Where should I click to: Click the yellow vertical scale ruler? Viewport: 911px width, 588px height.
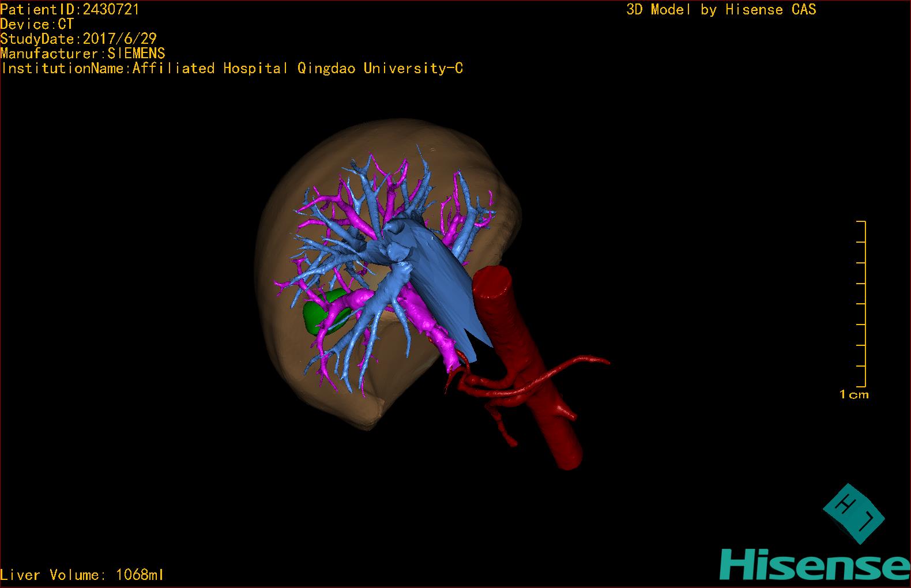tap(864, 304)
